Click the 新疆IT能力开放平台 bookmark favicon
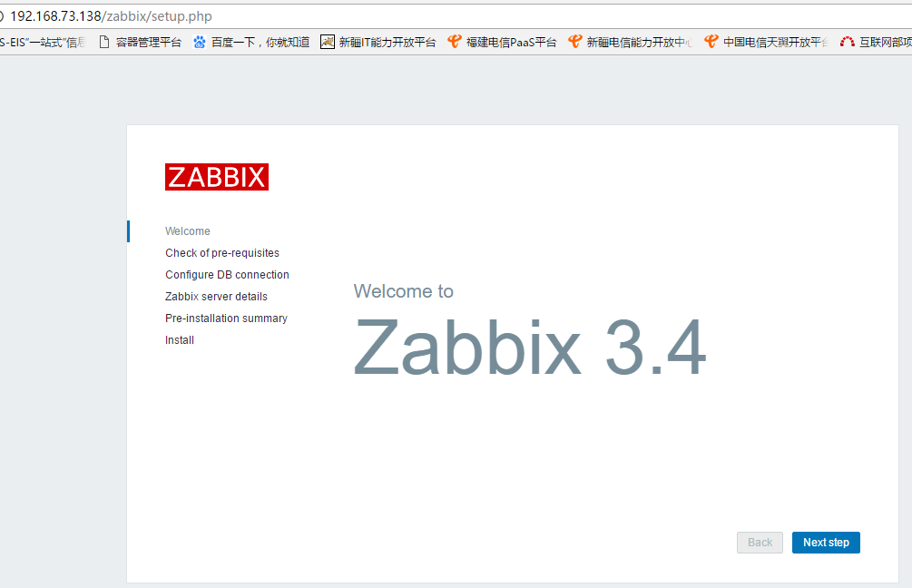Image resolution: width=912 pixels, height=588 pixels. point(328,42)
